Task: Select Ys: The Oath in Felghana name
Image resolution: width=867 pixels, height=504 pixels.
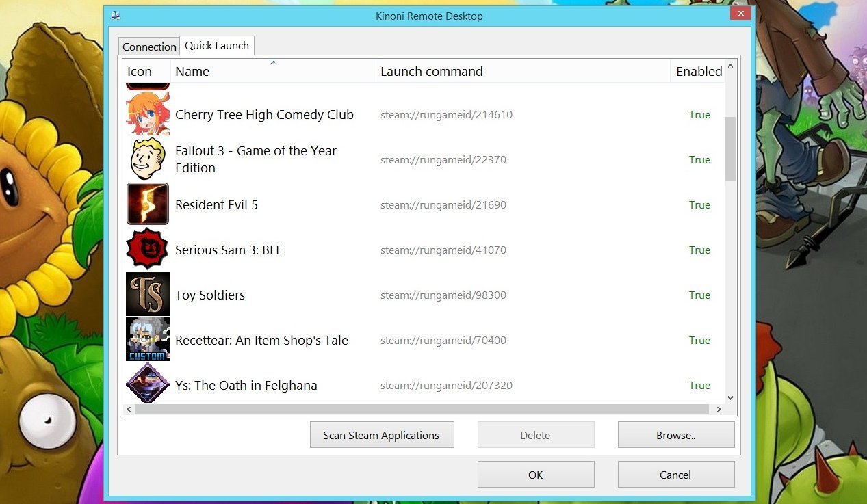Action: coord(246,386)
